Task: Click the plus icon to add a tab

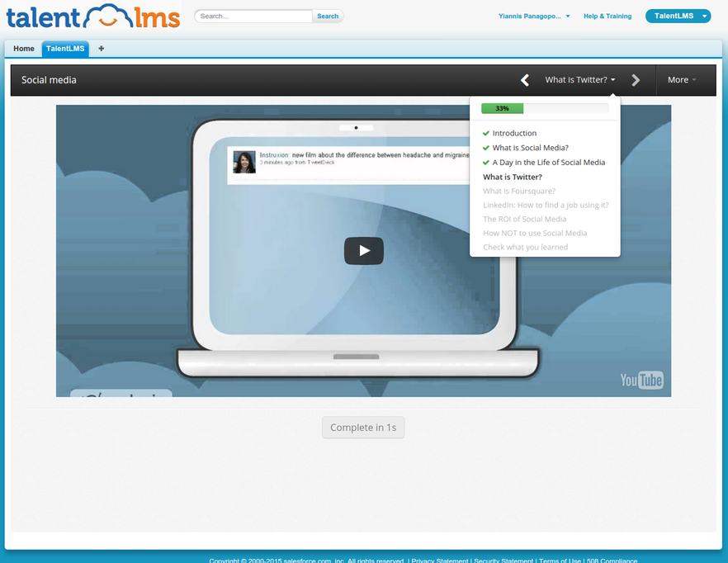Action: point(102,49)
